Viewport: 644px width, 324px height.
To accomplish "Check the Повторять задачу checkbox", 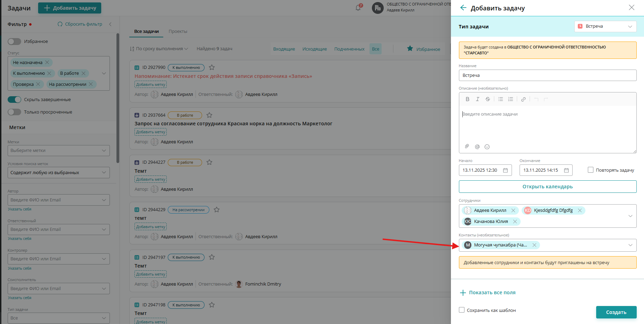I will [591, 170].
